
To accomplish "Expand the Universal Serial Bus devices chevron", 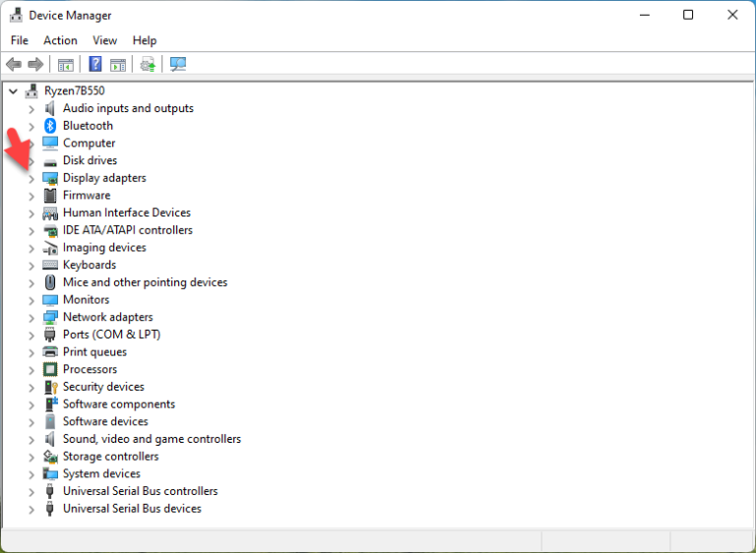I will click(x=31, y=509).
